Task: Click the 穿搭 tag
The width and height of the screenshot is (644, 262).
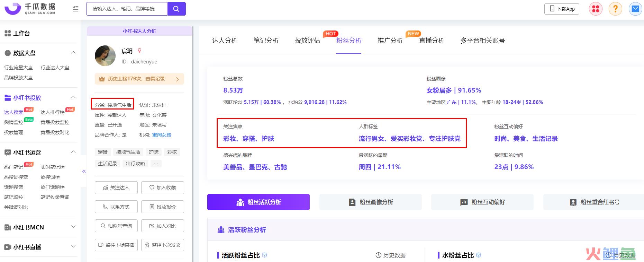Action: [x=103, y=152]
